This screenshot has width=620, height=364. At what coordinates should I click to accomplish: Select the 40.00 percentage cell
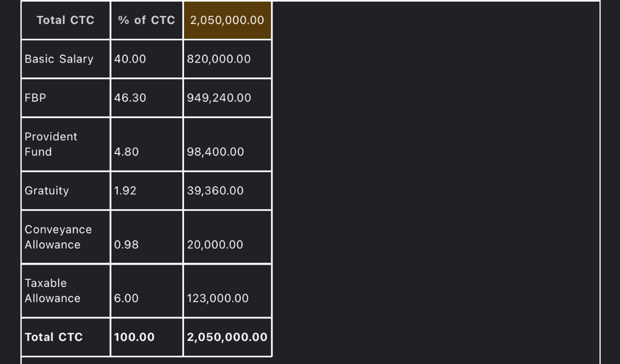147,59
